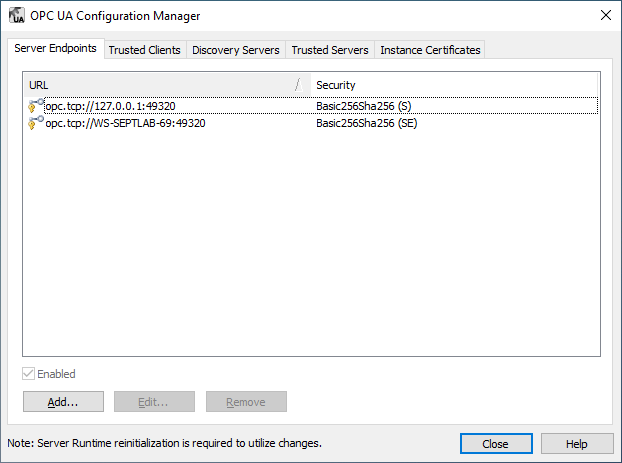The width and height of the screenshot is (622, 463).
Task: Click the OPC UA app icon in title bar
Action: coord(17,15)
